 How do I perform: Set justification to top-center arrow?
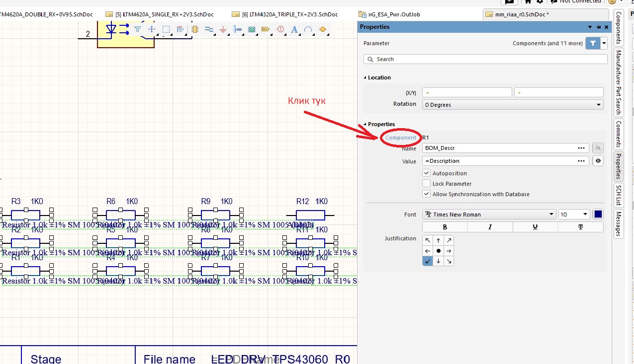[x=438, y=240]
